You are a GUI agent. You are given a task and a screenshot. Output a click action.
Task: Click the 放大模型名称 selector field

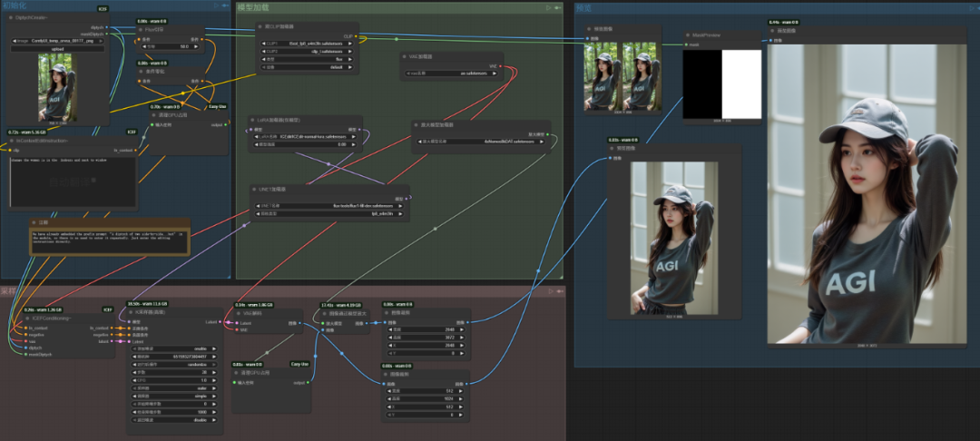click(482, 142)
